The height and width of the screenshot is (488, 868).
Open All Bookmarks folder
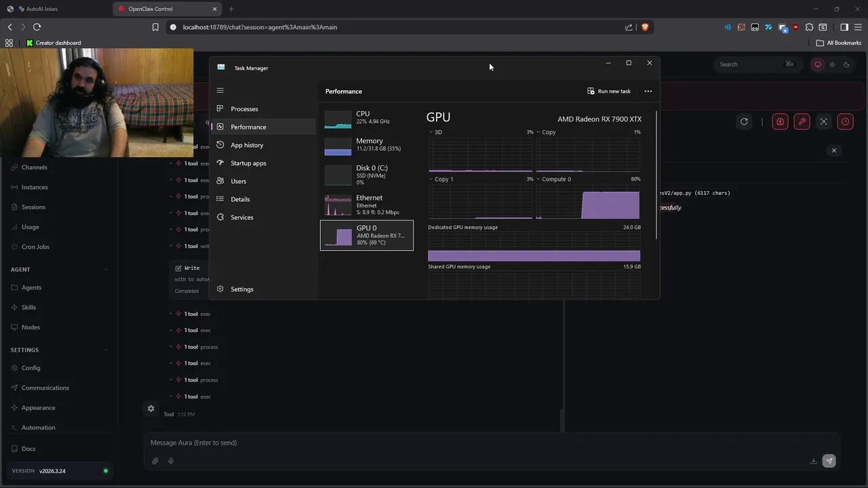839,43
